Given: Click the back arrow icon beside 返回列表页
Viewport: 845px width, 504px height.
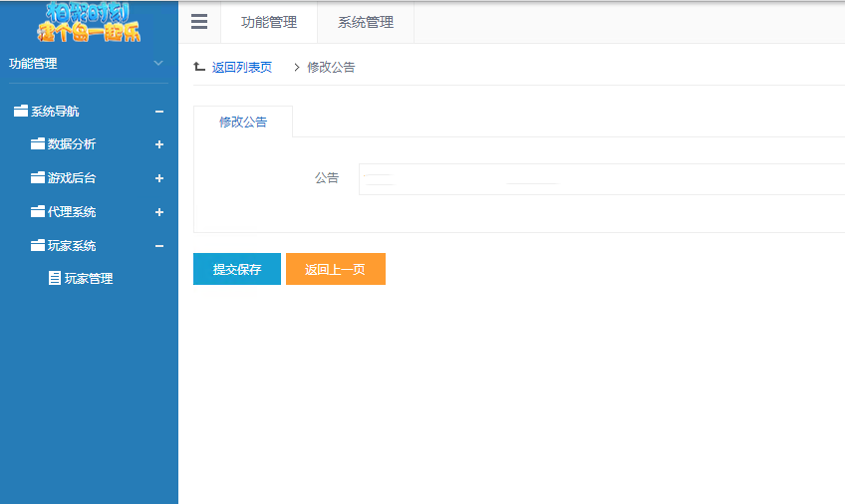Looking at the screenshot, I should coord(199,67).
